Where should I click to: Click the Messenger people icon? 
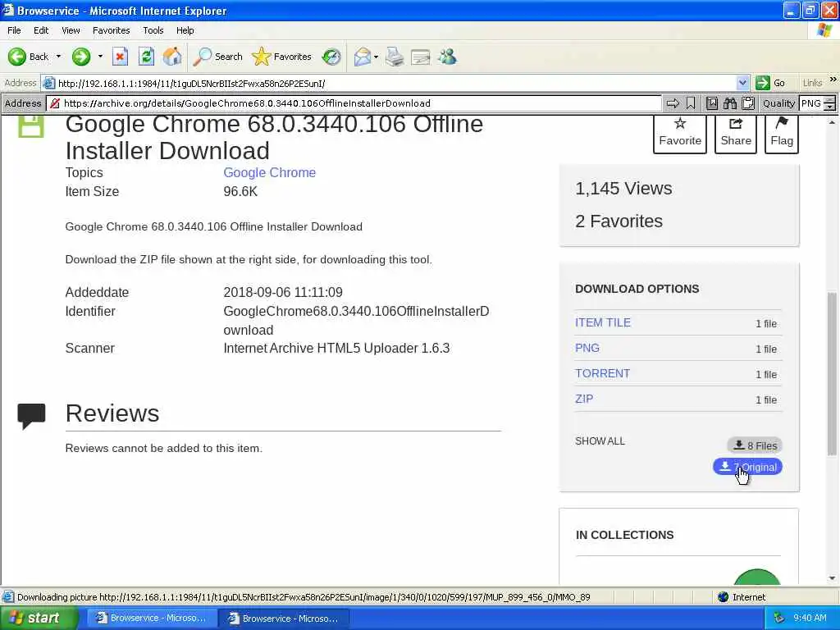click(447, 57)
